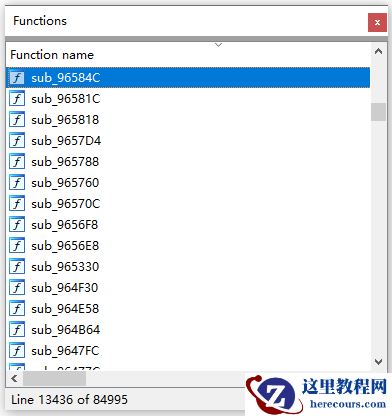Select the sub_9656E8 function entry
Screen dimensions: 392x416
click(x=188, y=246)
